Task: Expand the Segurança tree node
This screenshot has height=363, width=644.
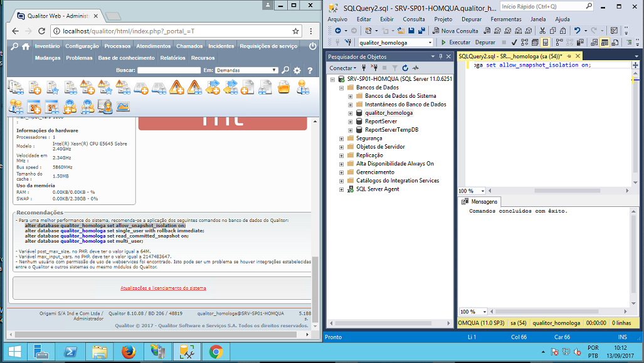Action: tap(341, 139)
